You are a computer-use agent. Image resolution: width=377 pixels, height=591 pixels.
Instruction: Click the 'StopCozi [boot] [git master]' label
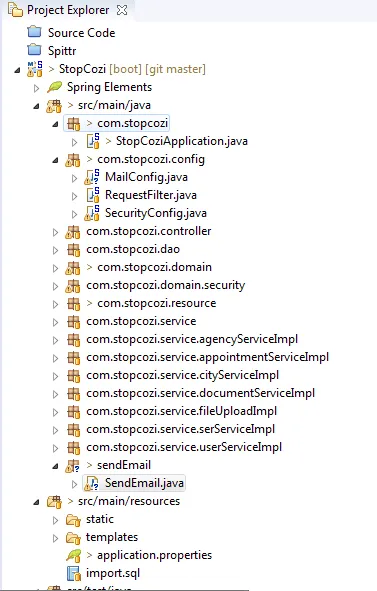(x=132, y=69)
